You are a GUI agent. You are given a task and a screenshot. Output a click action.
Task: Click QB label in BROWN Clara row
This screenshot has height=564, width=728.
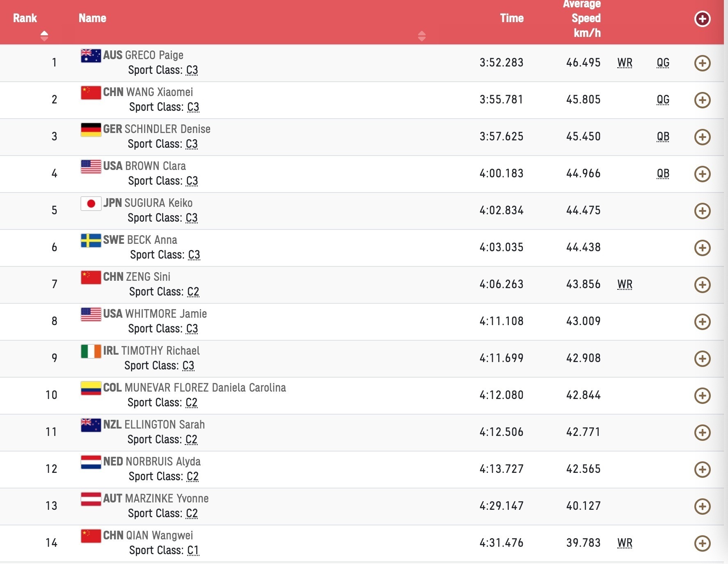[x=663, y=174]
